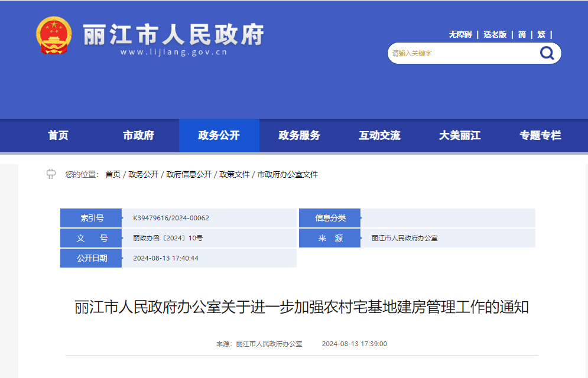The height and width of the screenshot is (378, 588).
Task: Click the 文号 label cell
Action: [91, 238]
